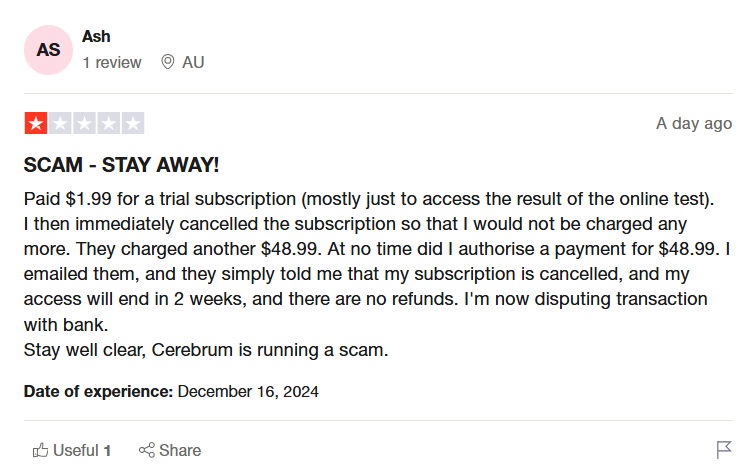Click the fifth grey star

(x=133, y=124)
